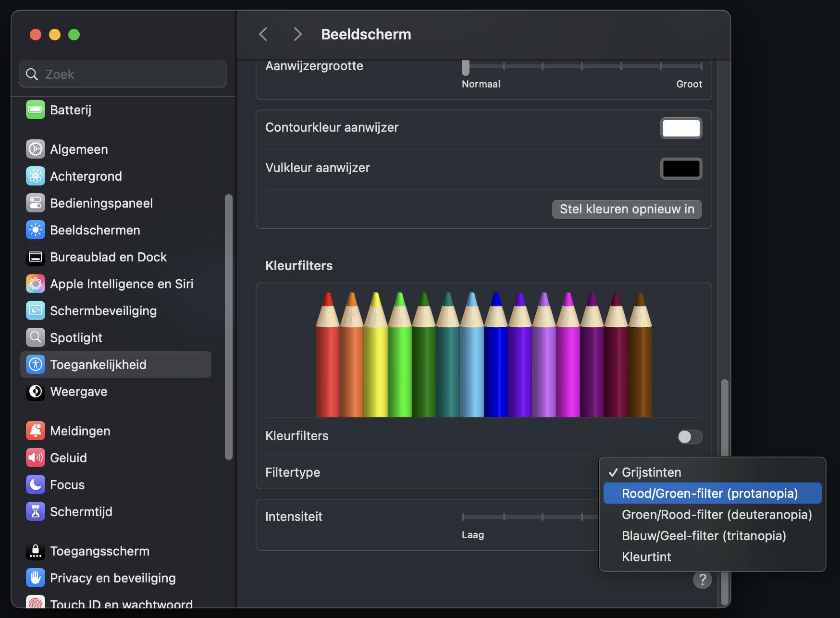The width and height of the screenshot is (840, 618).
Task: Open Vulkleur aanwijzer black color well
Action: click(x=681, y=169)
